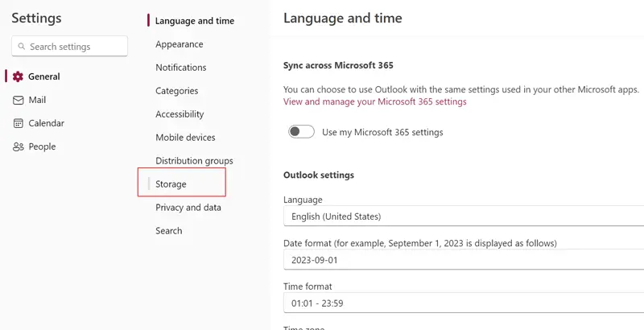Screen dimensions: 644x330
Task: Click the People icon in sidebar
Action: point(19,146)
